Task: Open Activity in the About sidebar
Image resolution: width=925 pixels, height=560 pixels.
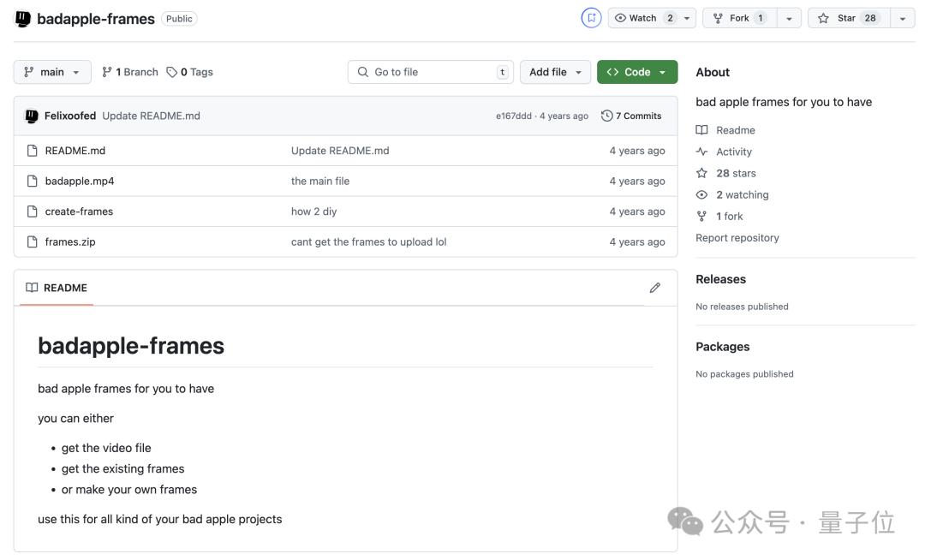Action: pos(733,152)
